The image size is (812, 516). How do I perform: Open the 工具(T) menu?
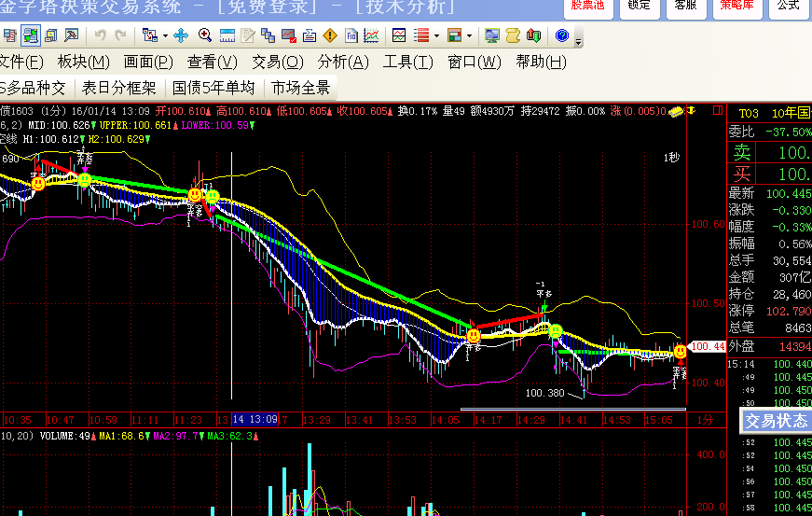tap(407, 63)
